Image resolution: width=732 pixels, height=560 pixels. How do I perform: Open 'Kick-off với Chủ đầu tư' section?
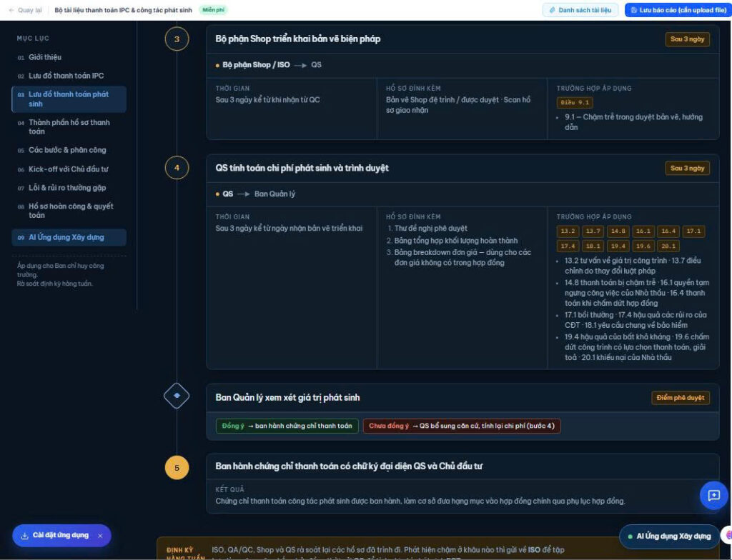coord(68,169)
